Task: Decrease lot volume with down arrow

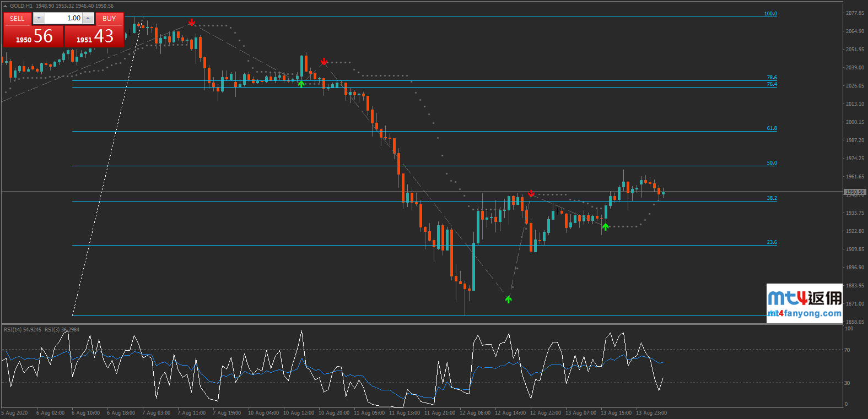Action: (x=39, y=19)
